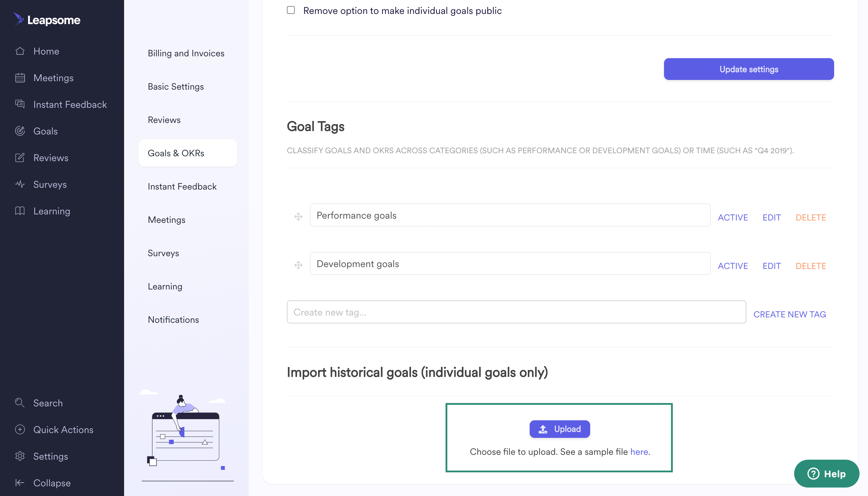868x496 pixels.
Task: Toggle ACTIVE status for Development goals
Action: click(733, 266)
